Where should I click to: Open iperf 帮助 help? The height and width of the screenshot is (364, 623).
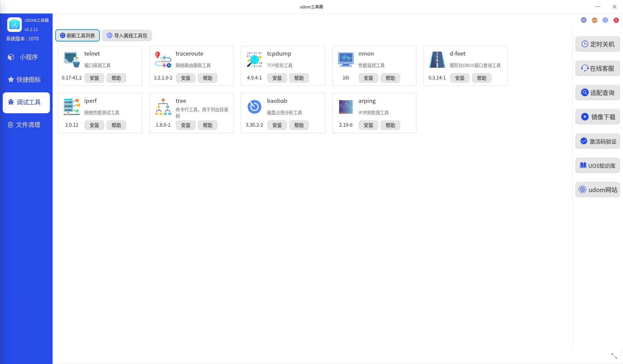tap(116, 125)
